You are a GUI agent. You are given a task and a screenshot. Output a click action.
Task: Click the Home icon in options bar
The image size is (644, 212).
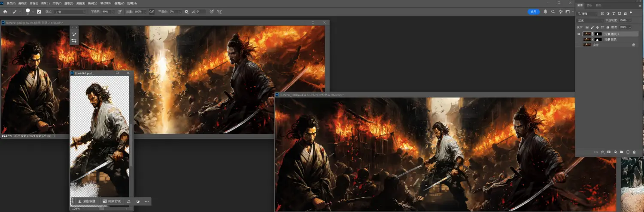(5, 12)
